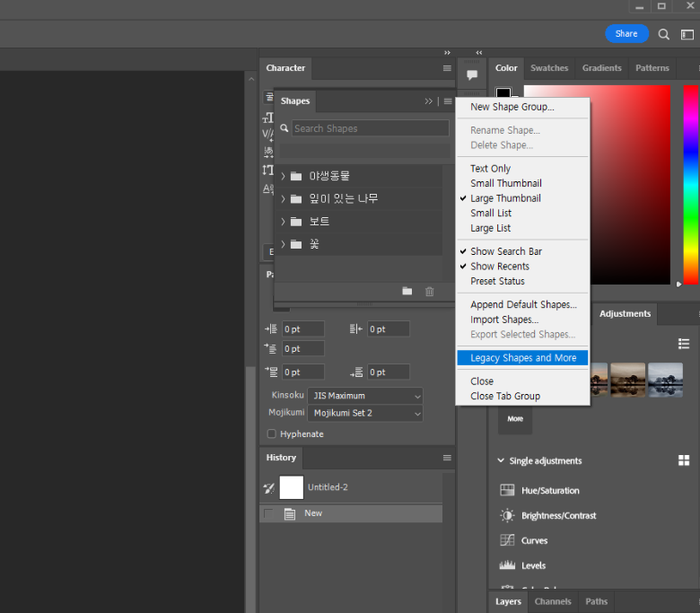The width and height of the screenshot is (700, 613).
Task: Select the Untitled-2 history snapshot thumbnail
Action: (291, 487)
